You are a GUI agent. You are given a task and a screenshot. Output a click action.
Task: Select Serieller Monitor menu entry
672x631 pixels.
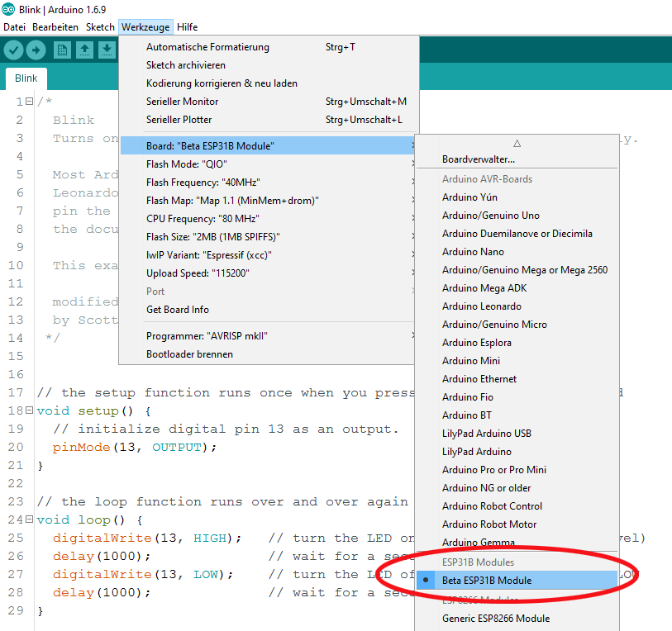[183, 102]
